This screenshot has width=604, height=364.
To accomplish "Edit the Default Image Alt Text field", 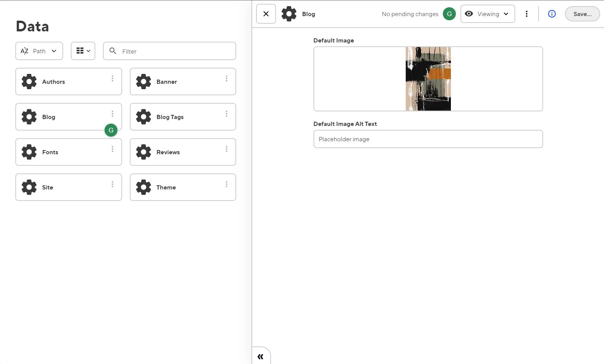I will 428,139.
